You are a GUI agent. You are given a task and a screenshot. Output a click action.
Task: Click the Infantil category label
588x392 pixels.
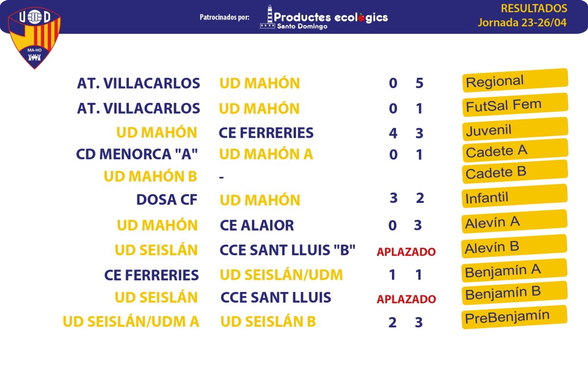[515, 196]
